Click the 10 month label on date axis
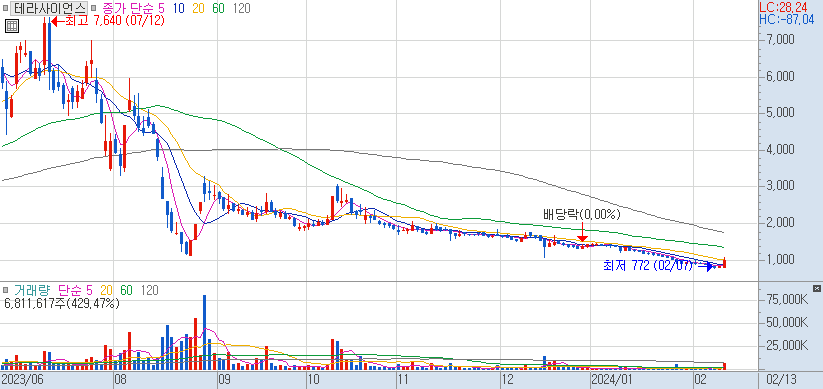This screenshot has width=823, height=389. (314, 379)
